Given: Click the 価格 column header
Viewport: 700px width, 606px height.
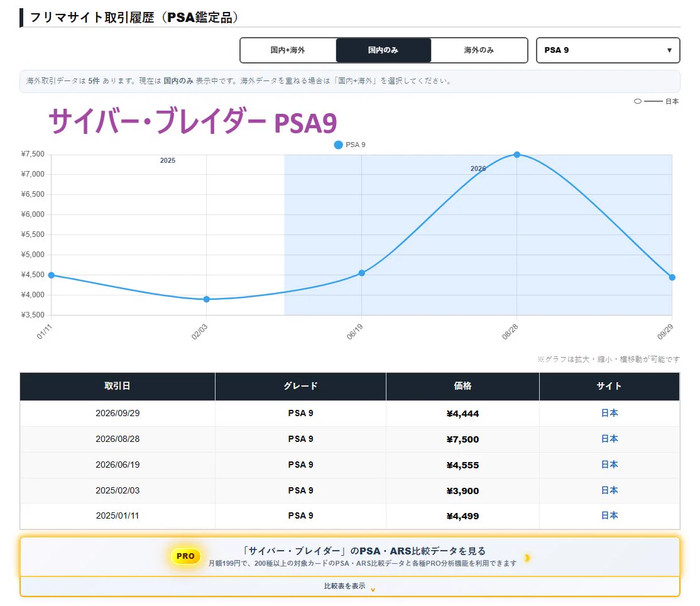Looking at the screenshot, I should (x=462, y=386).
